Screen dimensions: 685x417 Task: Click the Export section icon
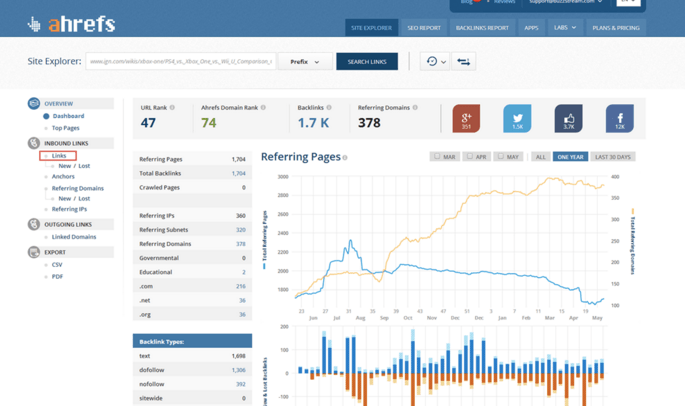[34, 252]
